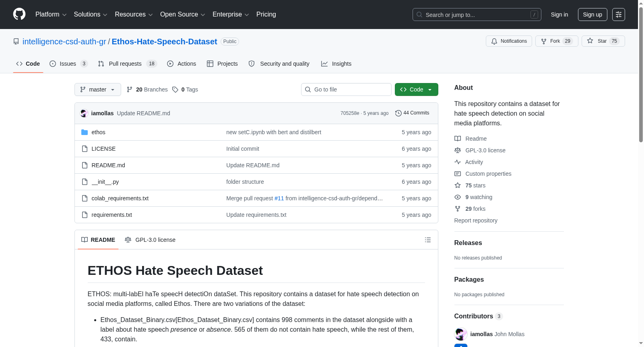Click the bell icon in Notifications button
Screen dimensions: 644x347
pos(494,41)
